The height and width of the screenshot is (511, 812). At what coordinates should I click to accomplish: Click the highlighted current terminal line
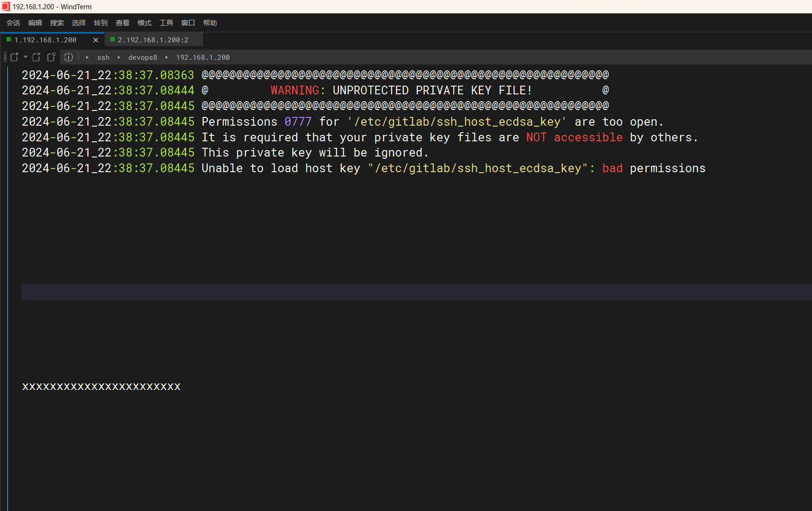pos(416,292)
